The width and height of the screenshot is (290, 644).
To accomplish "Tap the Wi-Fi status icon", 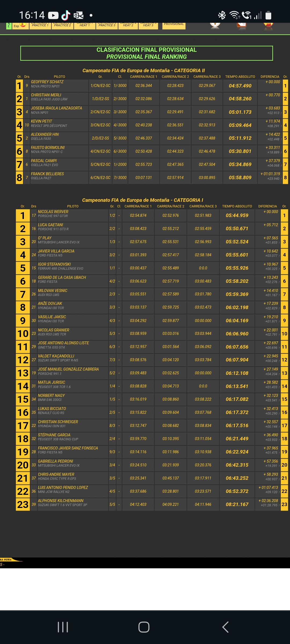I will [234, 15].
